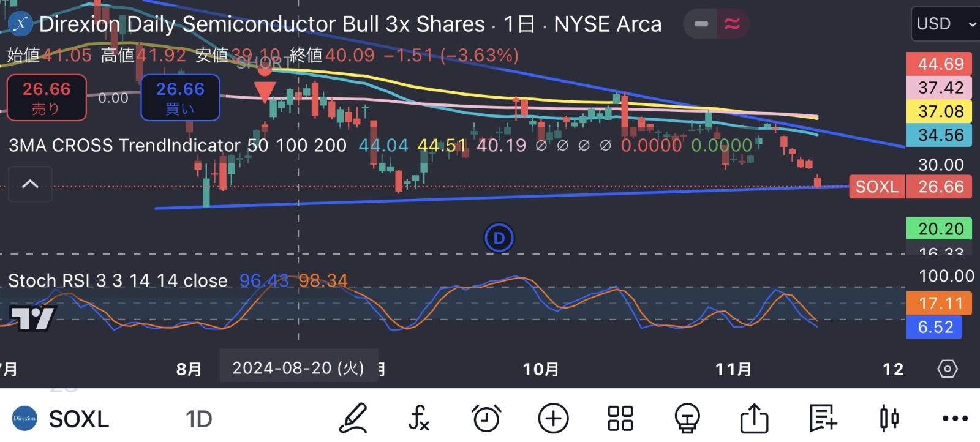Tap the TradingView logo
This screenshot has width=980, height=442.
(x=33, y=318)
